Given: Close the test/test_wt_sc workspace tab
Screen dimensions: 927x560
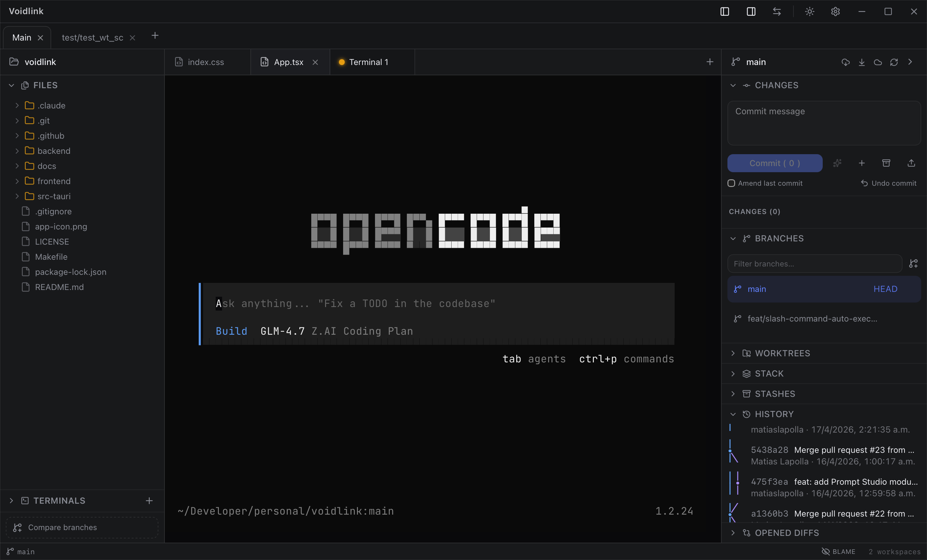Looking at the screenshot, I should click(132, 38).
